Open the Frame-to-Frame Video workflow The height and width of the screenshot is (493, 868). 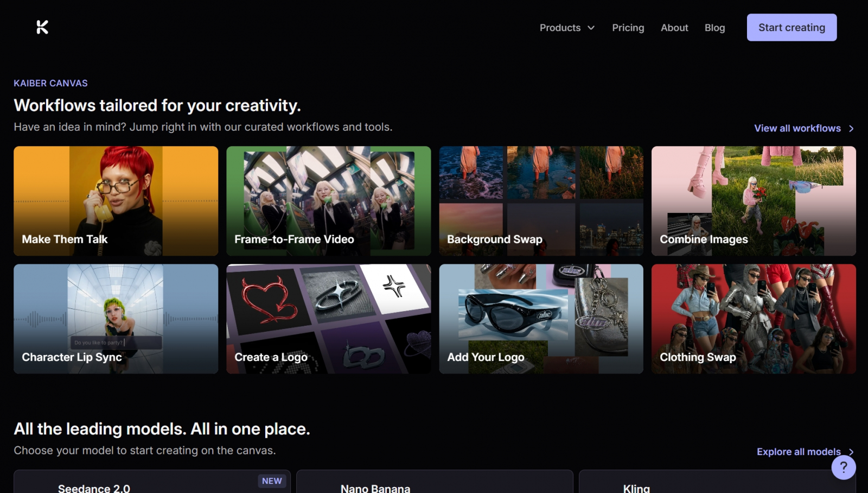coord(329,201)
